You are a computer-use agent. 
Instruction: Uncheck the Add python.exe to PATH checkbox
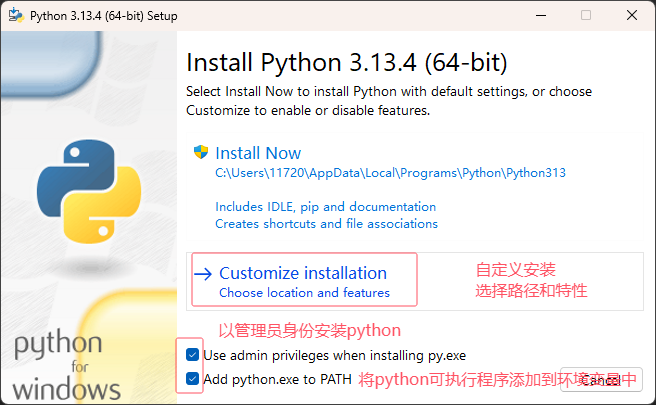point(192,379)
